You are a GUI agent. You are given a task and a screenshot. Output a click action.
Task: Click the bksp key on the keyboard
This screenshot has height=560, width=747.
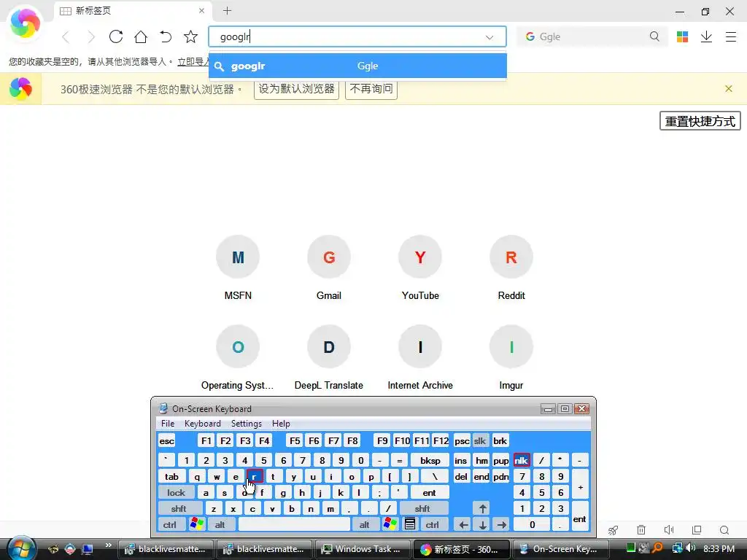[430, 461]
